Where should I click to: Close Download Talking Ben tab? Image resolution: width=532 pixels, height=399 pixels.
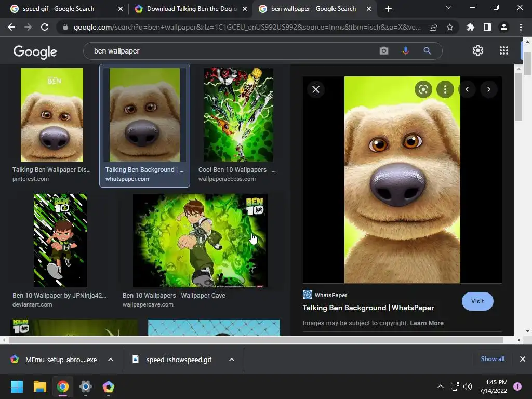coord(245,9)
